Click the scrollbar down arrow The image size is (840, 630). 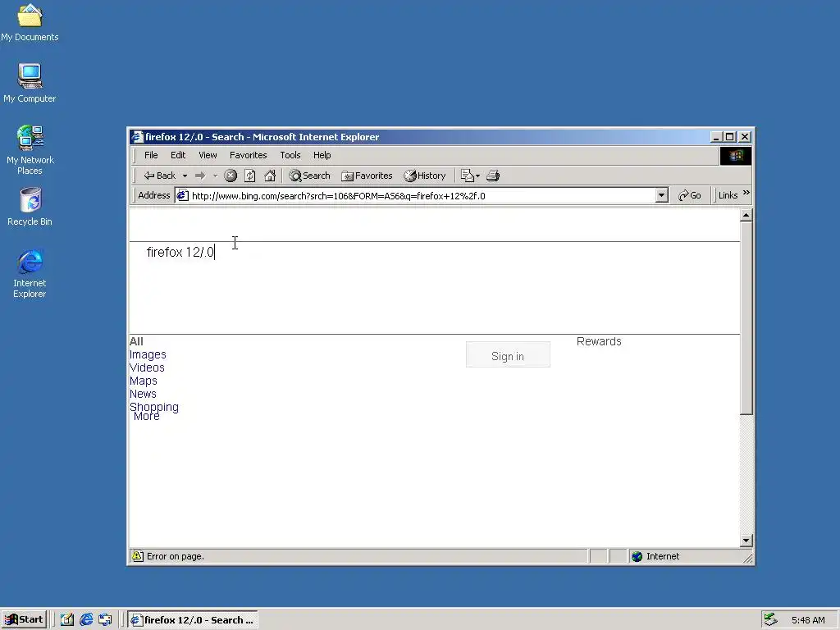point(746,541)
